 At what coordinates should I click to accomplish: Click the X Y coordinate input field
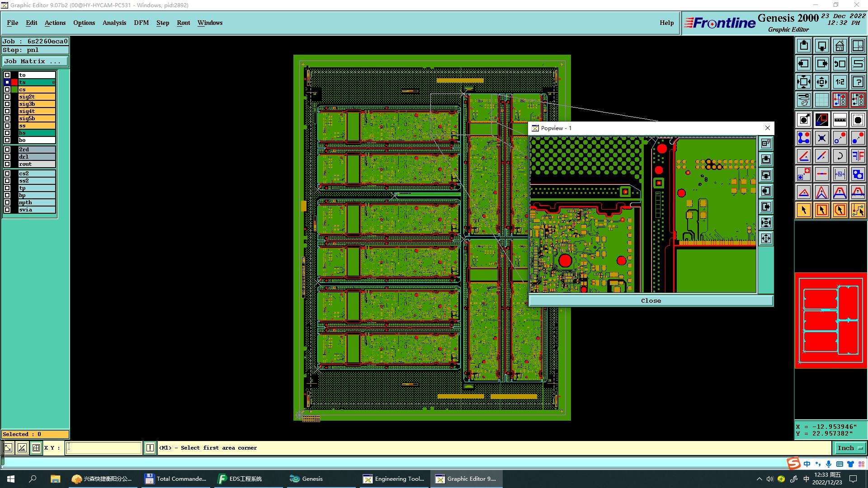(104, 448)
